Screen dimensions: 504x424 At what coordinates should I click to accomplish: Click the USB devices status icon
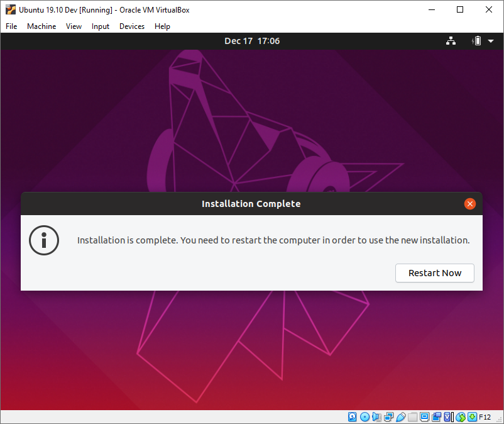401,417
